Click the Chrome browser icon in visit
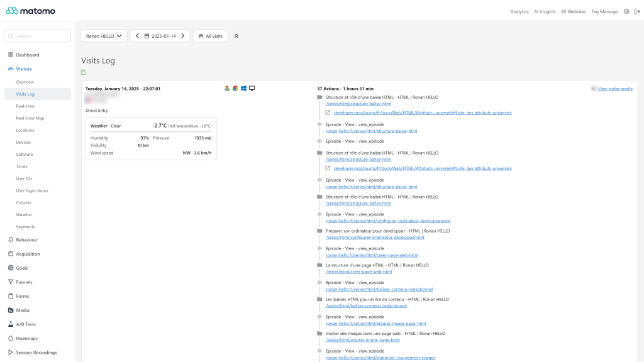Viewport: 644px width, 362px height. 235,88
